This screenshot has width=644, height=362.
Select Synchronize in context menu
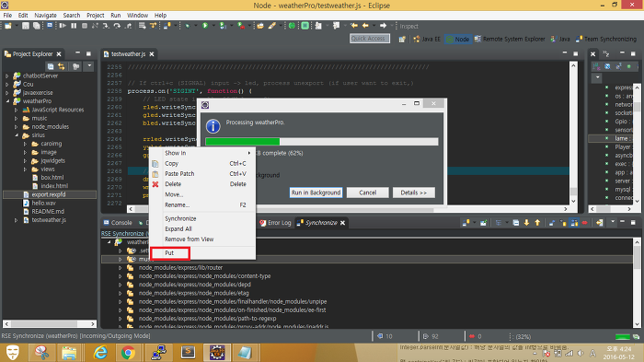pos(203,218)
